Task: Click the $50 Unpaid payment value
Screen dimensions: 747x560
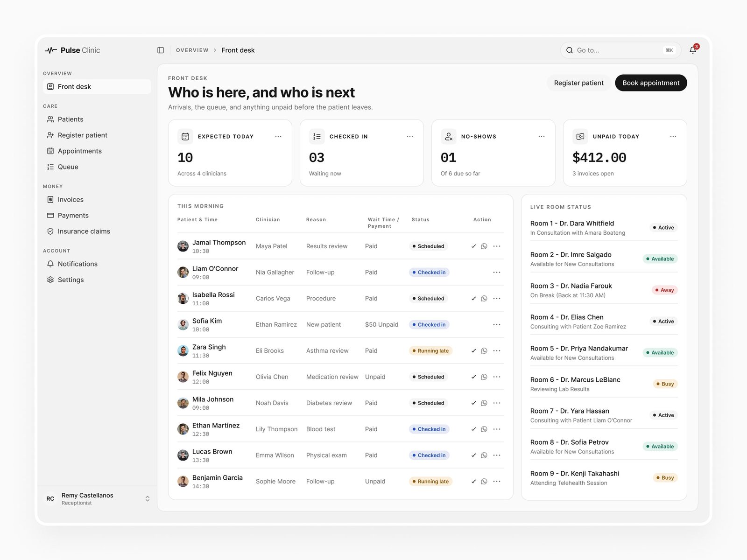Action: [x=381, y=324]
